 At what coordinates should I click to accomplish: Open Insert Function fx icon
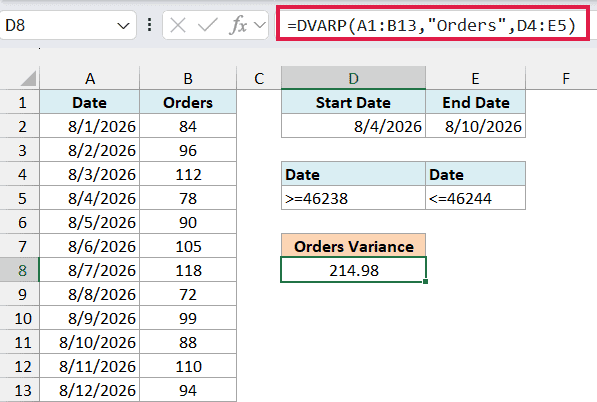click(238, 26)
